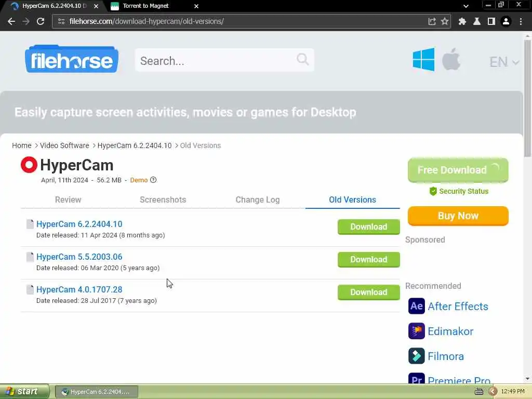Select the Apple Mac platform icon
This screenshot has height=399, width=532.
451,59
